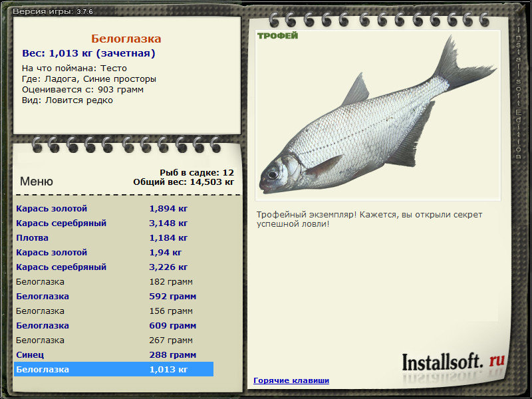Pick the Плотва 1,184 кг entry

(114, 237)
